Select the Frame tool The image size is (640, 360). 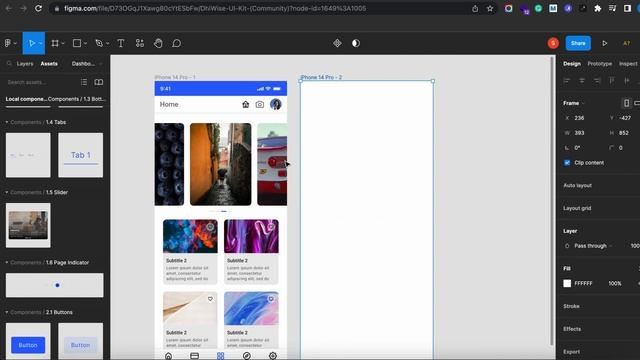click(55, 43)
